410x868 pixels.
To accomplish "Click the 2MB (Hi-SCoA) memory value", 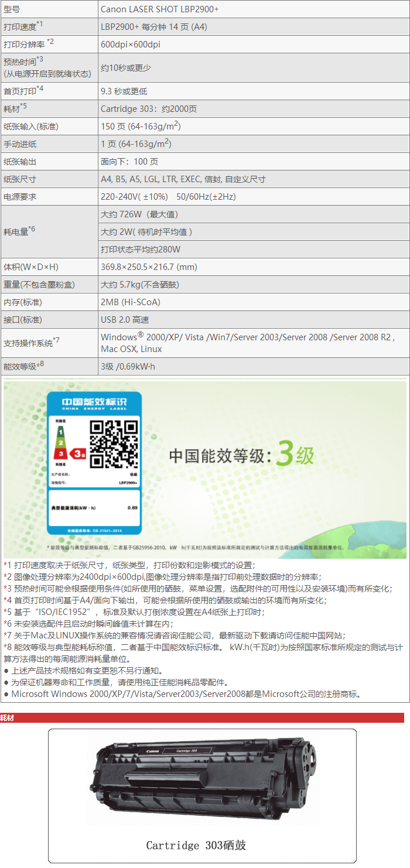I will tap(130, 302).
